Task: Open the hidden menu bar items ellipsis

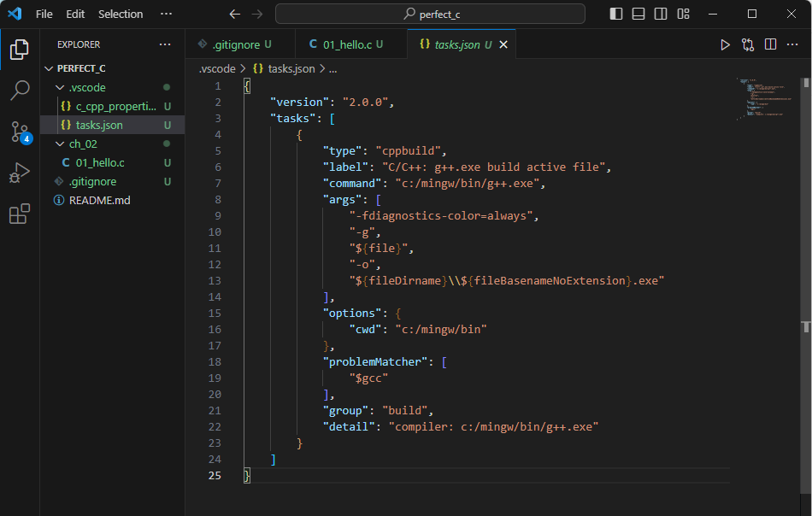Action: 166,14
